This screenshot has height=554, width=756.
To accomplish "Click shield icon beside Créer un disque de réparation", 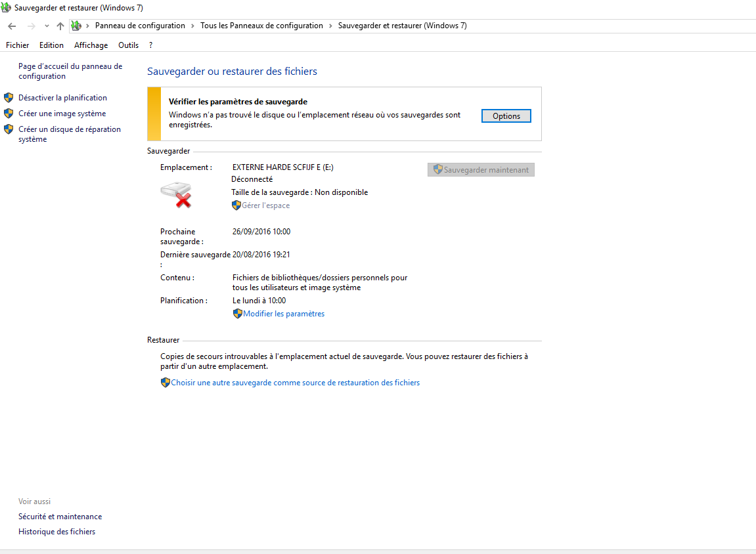I will pyautogui.click(x=9, y=129).
